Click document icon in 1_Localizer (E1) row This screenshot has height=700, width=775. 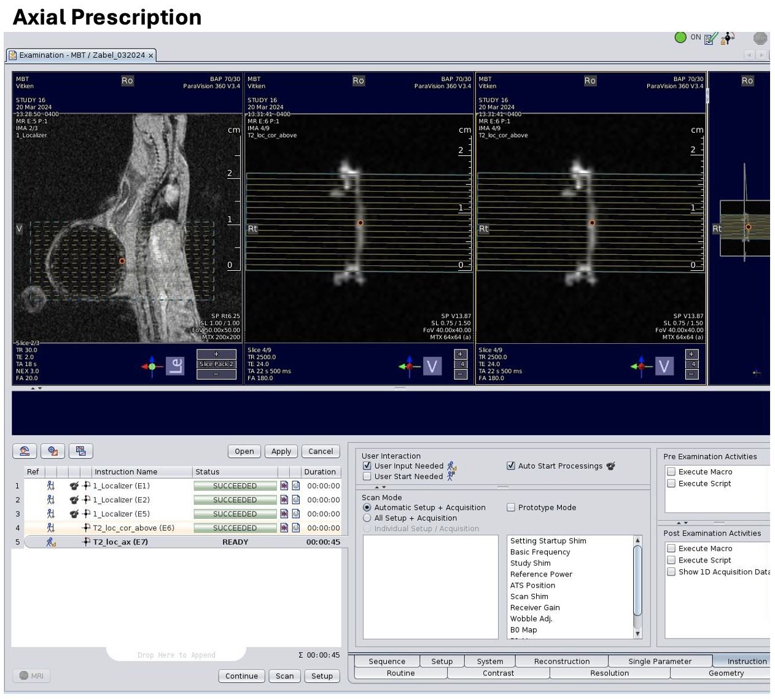coord(296,486)
